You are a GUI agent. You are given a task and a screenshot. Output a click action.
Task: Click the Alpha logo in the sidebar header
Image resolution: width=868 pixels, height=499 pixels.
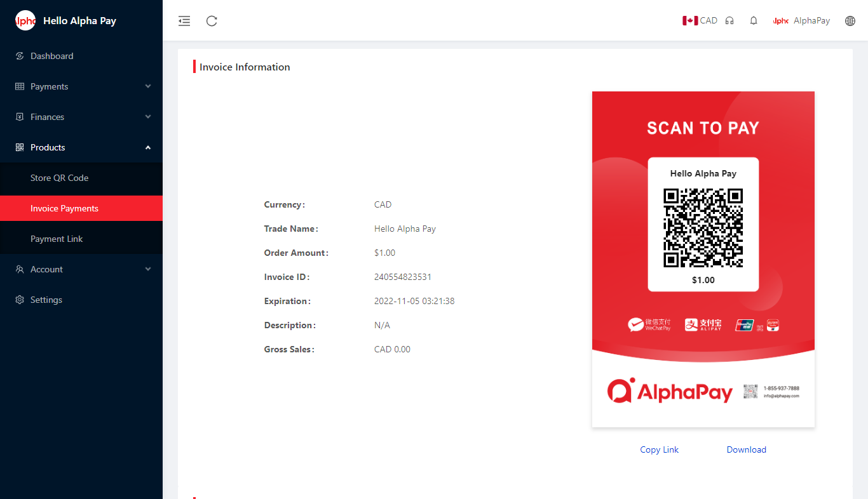(x=25, y=20)
